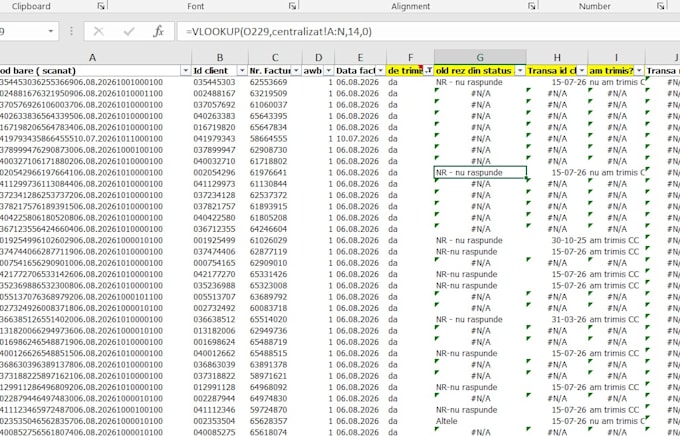Image resolution: width=680 pixels, height=436 pixels.
Task: Select cell with Id client 036712355
Action: pyautogui.click(x=220, y=229)
